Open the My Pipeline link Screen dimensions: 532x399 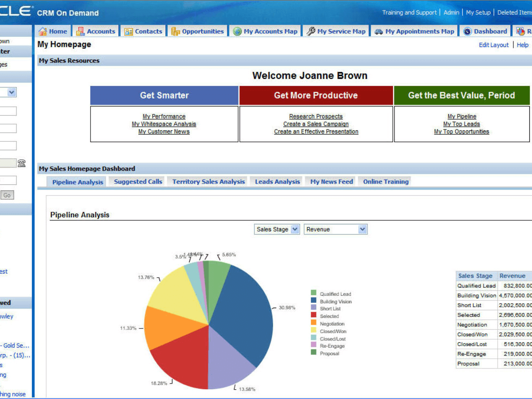(x=462, y=117)
